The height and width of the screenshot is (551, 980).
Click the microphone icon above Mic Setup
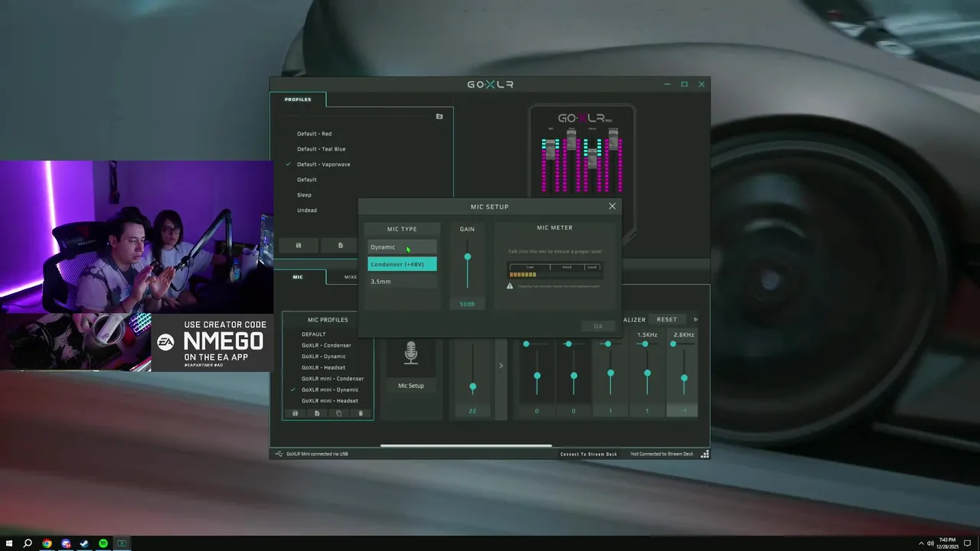pyautogui.click(x=411, y=353)
